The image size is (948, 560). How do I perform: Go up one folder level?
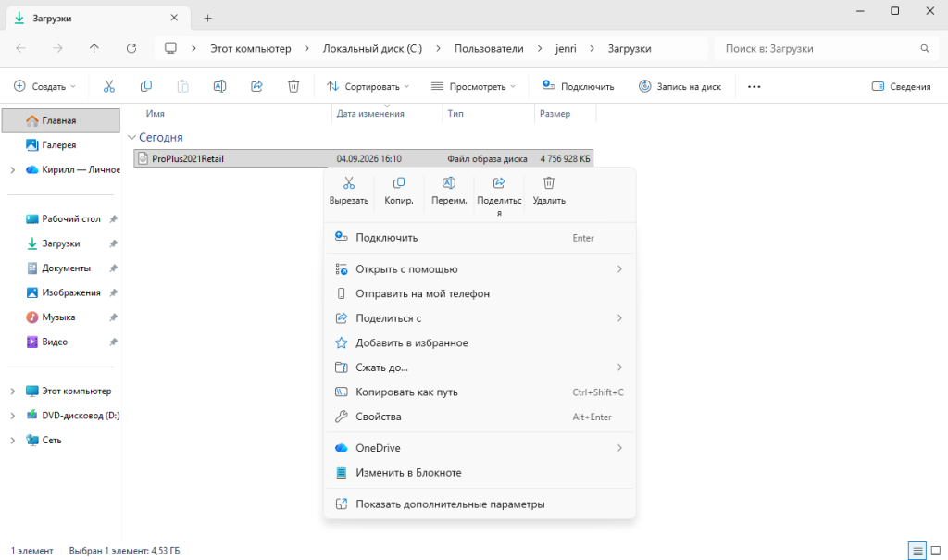(x=94, y=48)
